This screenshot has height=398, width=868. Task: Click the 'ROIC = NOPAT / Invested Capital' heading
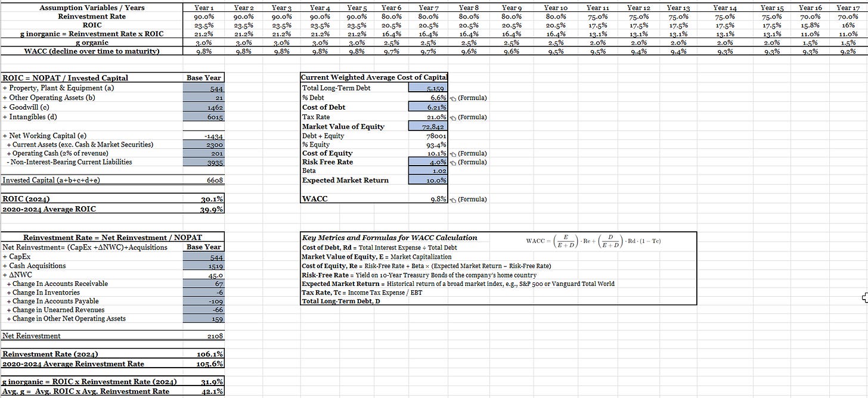point(66,78)
